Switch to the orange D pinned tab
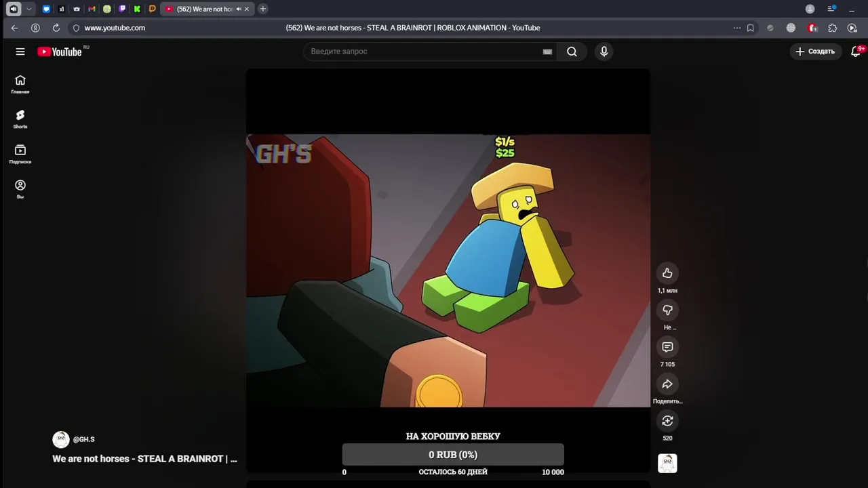The height and width of the screenshot is (488, 868). pos(152,9)
